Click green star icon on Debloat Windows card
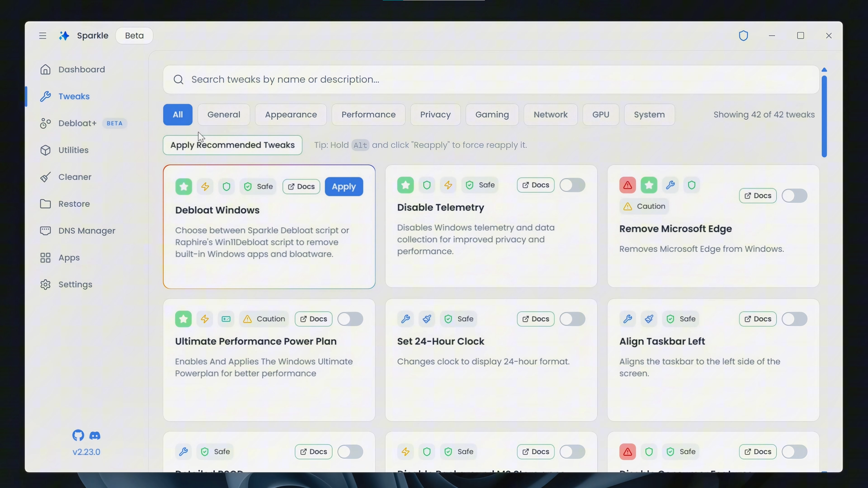The width and height of the screenshot is (868, 488). [x=184, y=186]
